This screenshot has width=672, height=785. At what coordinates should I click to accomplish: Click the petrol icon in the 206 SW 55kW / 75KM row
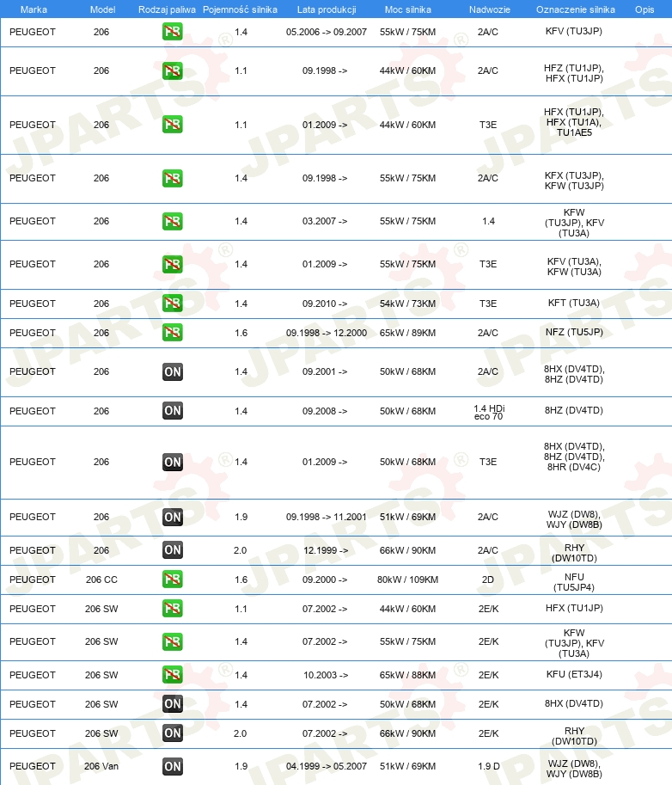172,641
